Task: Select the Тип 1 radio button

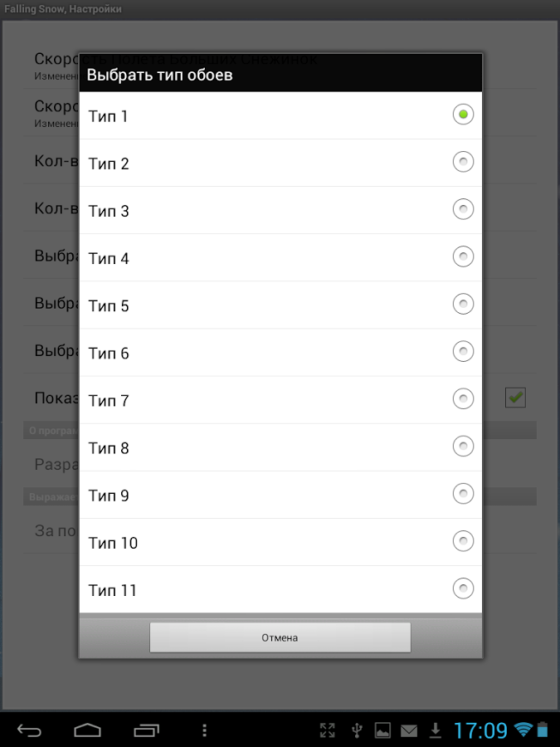Action: [463, 115]
